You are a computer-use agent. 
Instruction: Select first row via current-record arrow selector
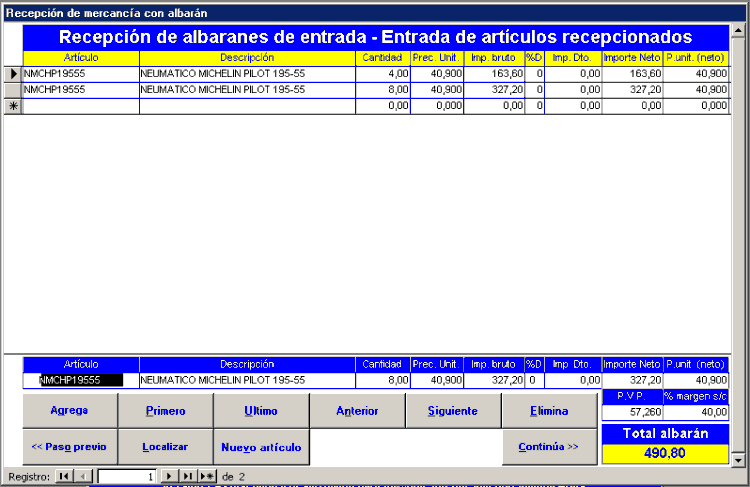(13, 74)
